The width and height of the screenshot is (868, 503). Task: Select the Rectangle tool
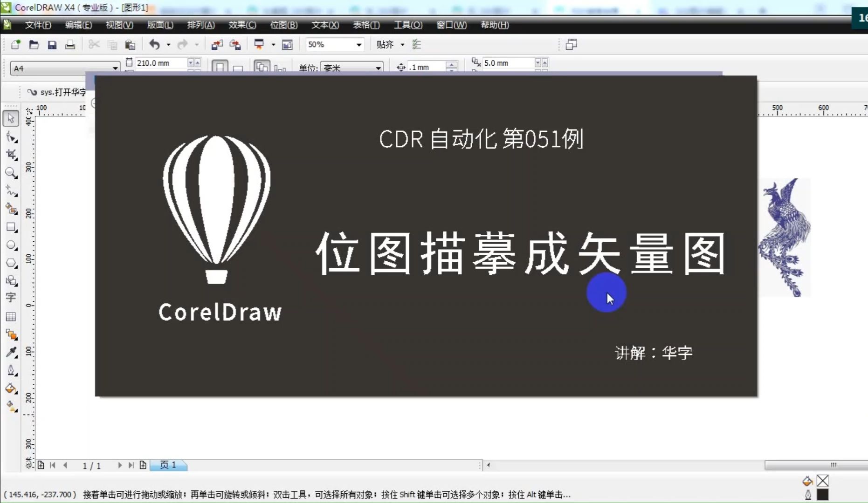(x=11, y=228)
